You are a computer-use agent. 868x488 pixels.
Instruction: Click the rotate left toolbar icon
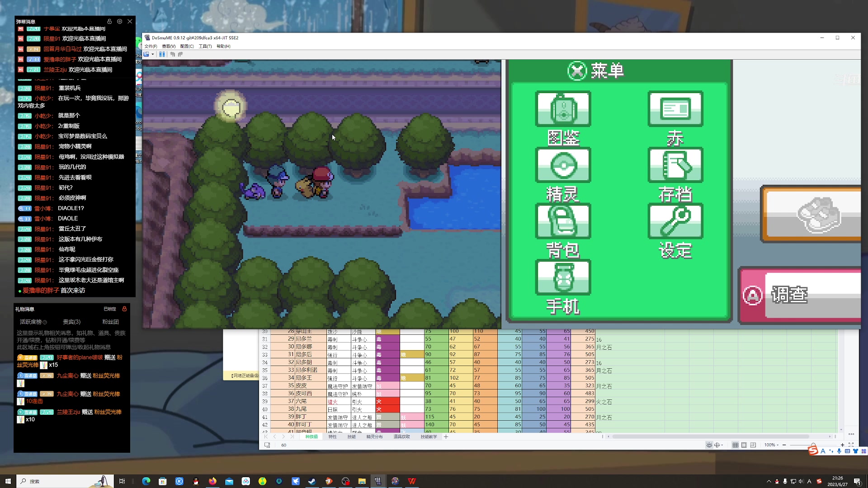[172, 54]
